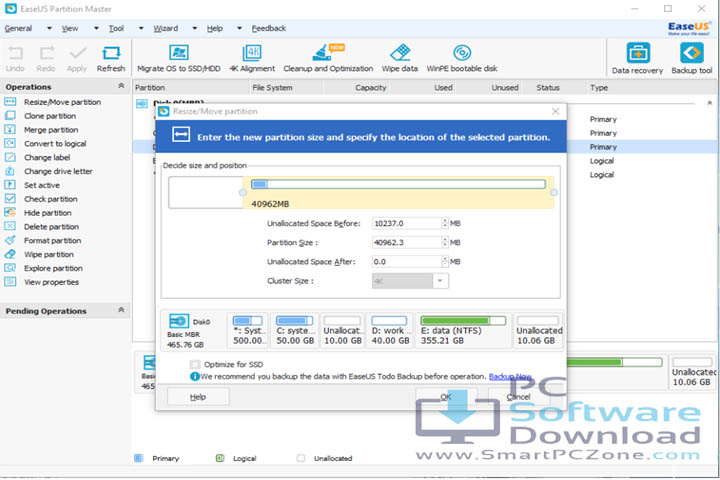The image size is (720, 480).
Task: Select the E: data (NTFS) block
Action: click(x=463, y=331)
